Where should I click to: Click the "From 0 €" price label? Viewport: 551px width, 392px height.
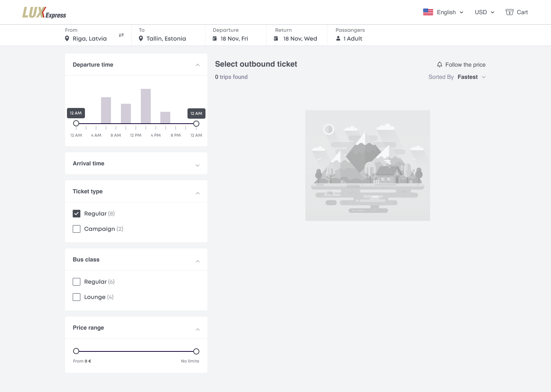click(x=82, y=361)
